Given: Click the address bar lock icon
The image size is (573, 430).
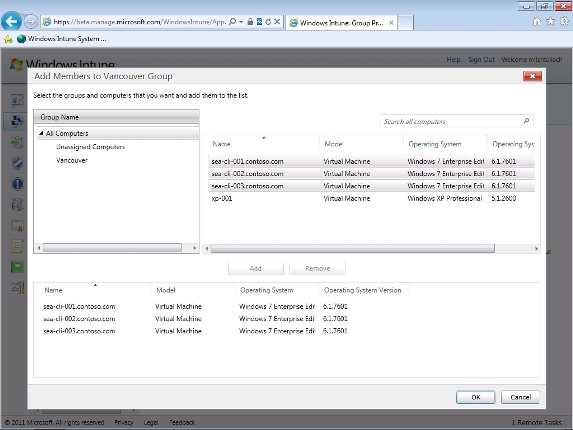Looking at the screenshot, I should click(x=250, y=22).
